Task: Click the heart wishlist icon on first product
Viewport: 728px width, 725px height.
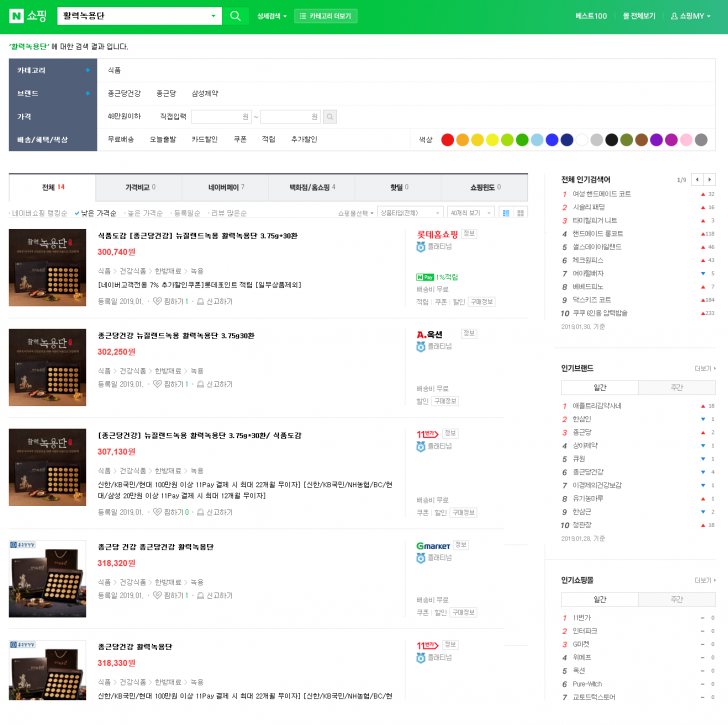Action: click(158, 300)
